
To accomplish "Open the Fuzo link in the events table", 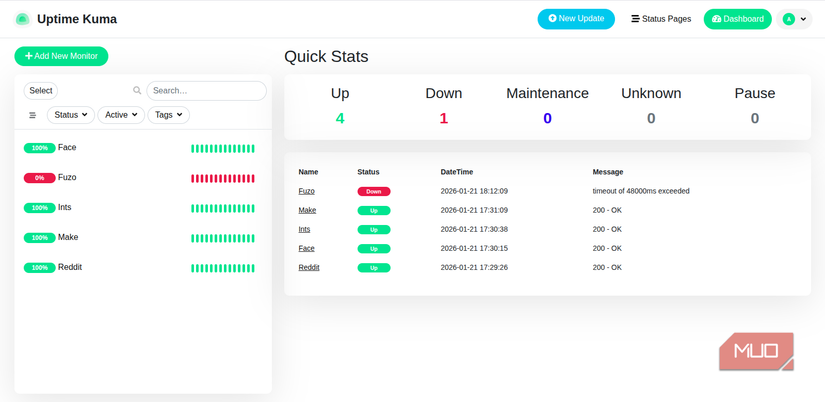I will coord(306,191).
